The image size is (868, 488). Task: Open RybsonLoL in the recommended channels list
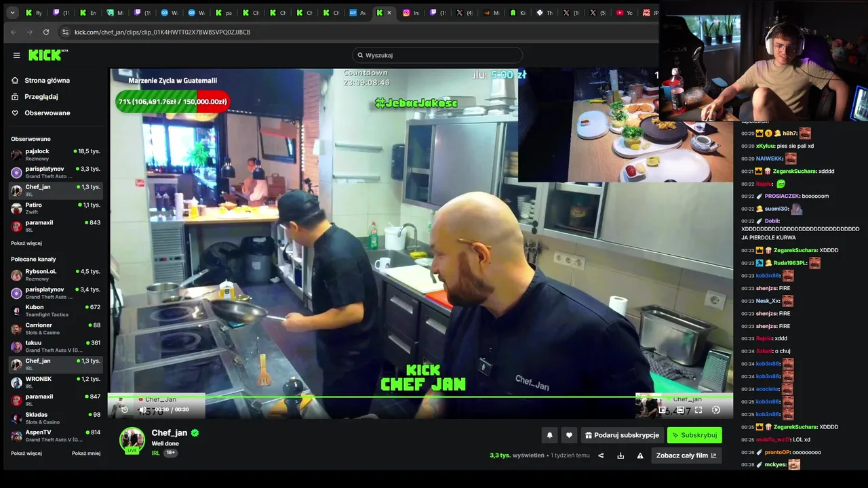click(x=56, y=274)
